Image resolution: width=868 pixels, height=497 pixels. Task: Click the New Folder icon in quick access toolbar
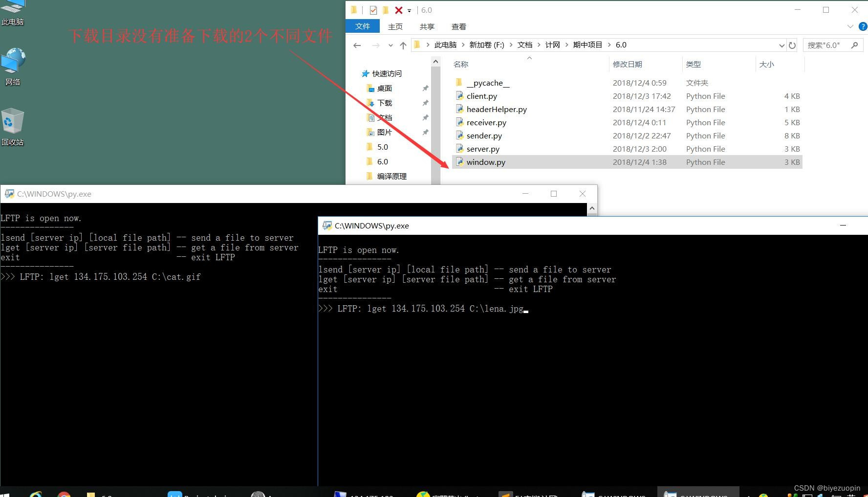click(386, 10)
